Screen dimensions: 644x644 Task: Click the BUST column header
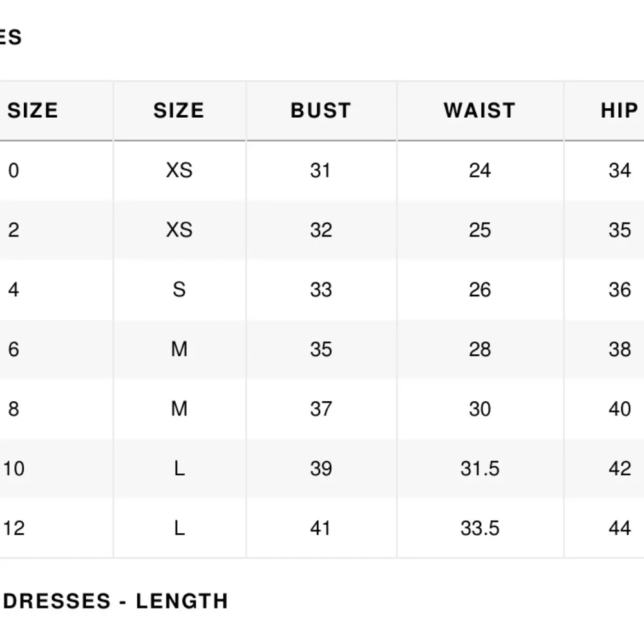coord(321,111)
